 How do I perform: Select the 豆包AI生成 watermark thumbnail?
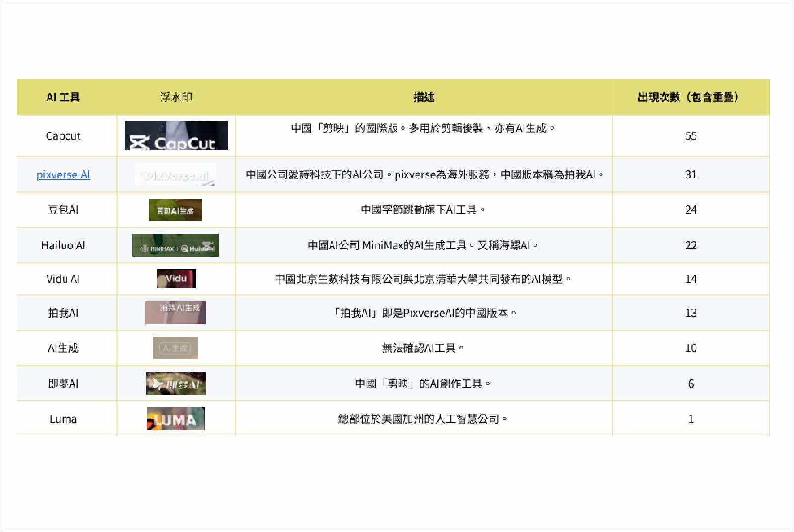tap(176, 209)
